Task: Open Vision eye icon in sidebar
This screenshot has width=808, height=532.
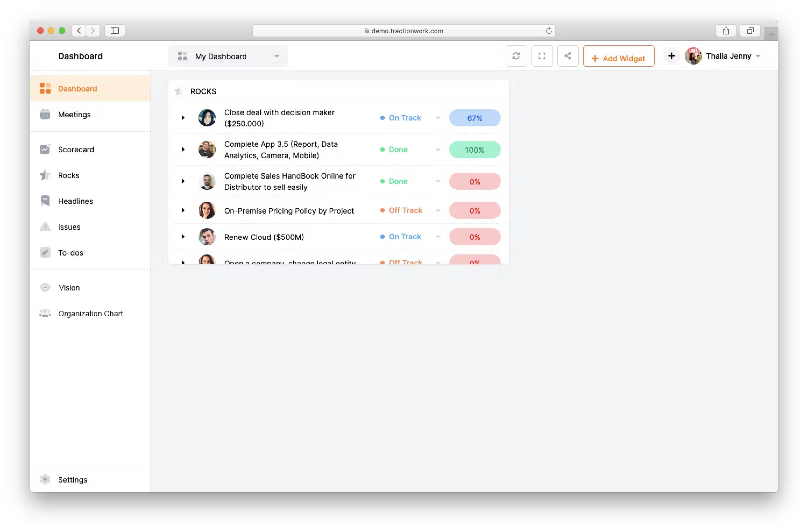Action: (45, 288)
